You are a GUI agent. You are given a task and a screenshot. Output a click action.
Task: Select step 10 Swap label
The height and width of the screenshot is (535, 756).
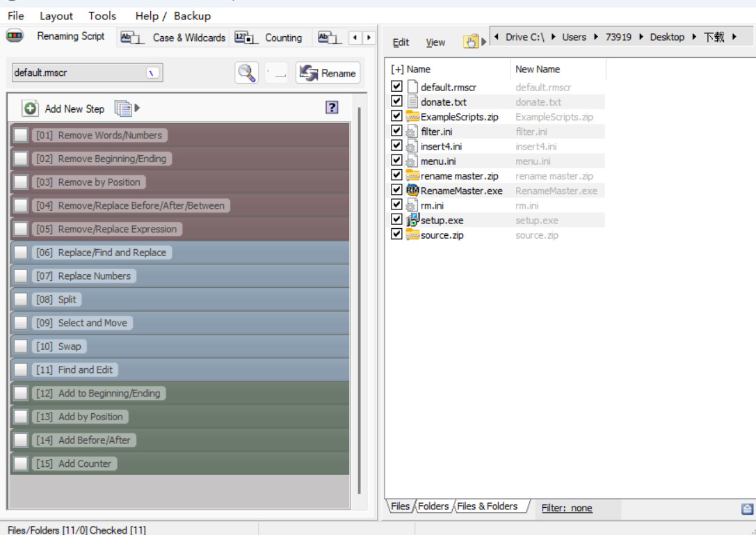click(59, 346)
